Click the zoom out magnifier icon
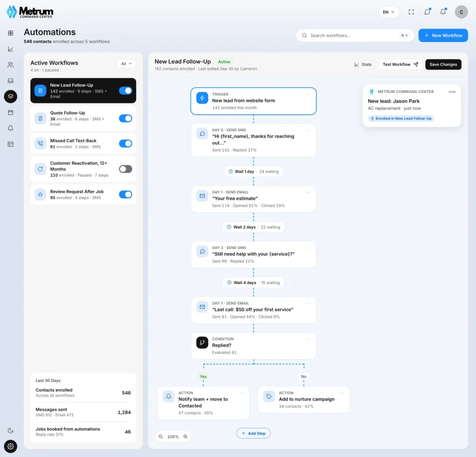 160,437
